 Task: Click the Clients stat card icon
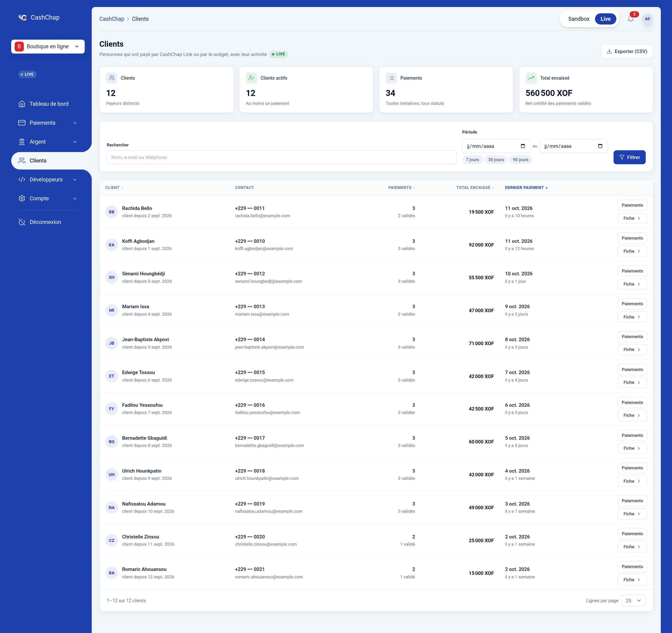coord(112,78)
